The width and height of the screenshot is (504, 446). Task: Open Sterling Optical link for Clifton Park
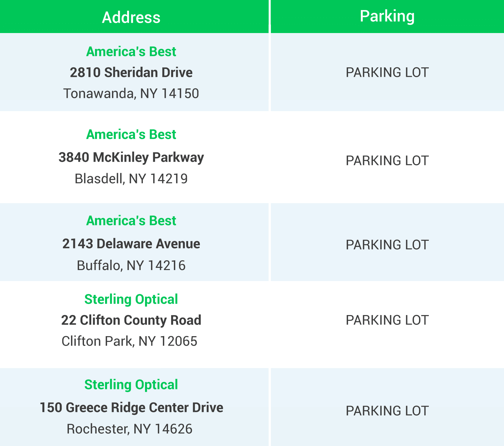131,299
